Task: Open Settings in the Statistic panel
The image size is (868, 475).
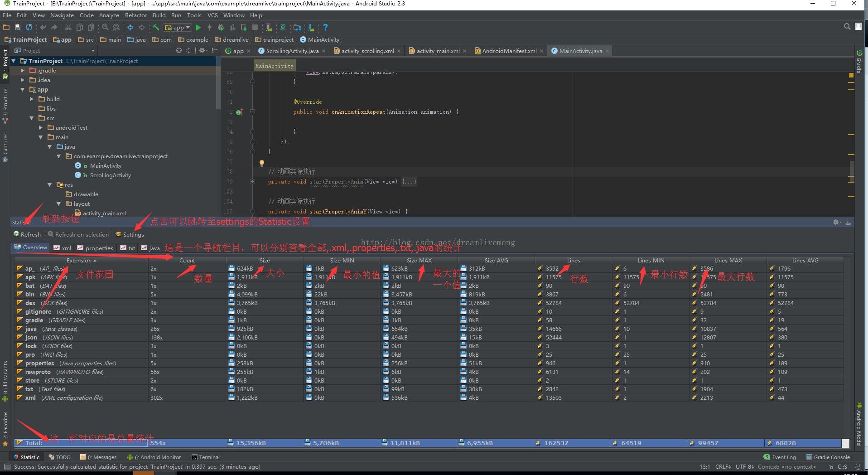Action: (130, 234)
